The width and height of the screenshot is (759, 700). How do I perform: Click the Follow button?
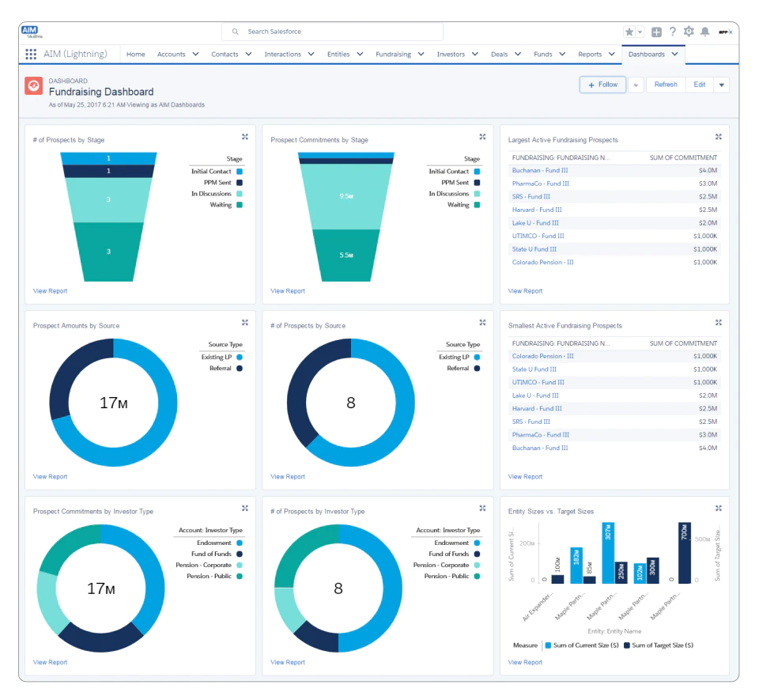click(x=602, y=85)
